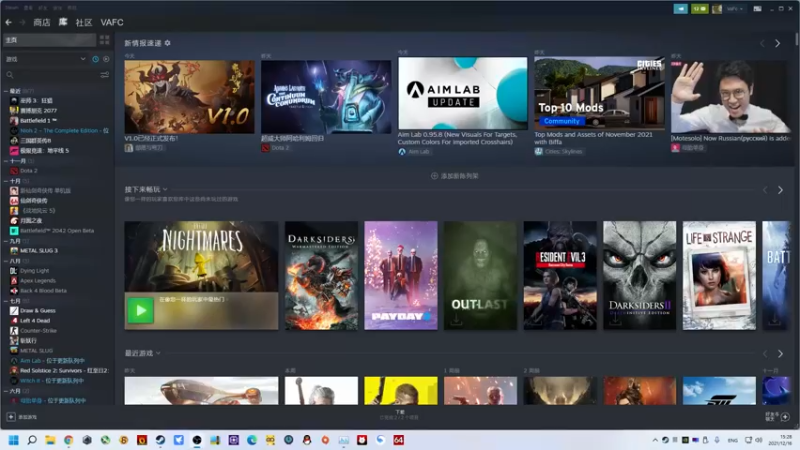This screenshot has height=450, width=800.
Task: Open the 社区 community tab
Action: pos(84,22)
